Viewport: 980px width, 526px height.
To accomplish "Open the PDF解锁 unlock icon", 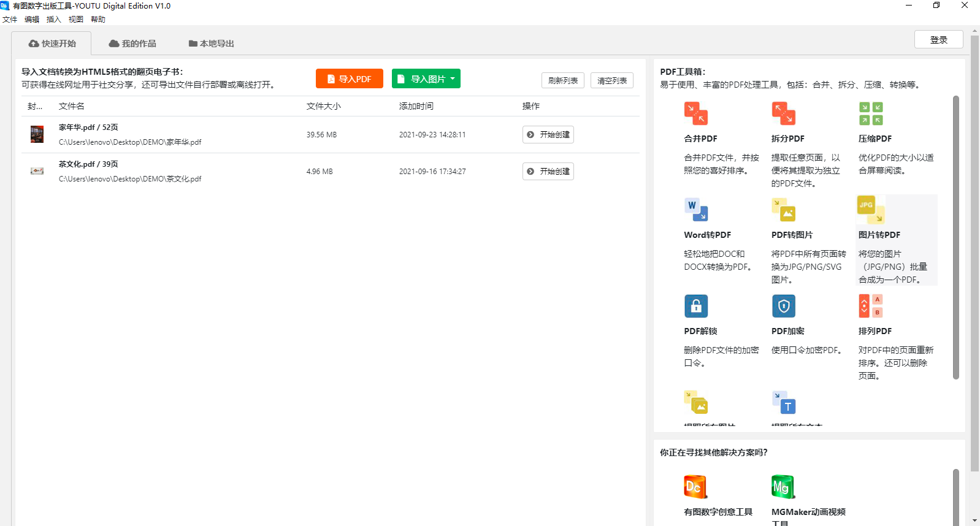I will pos(695,306).
